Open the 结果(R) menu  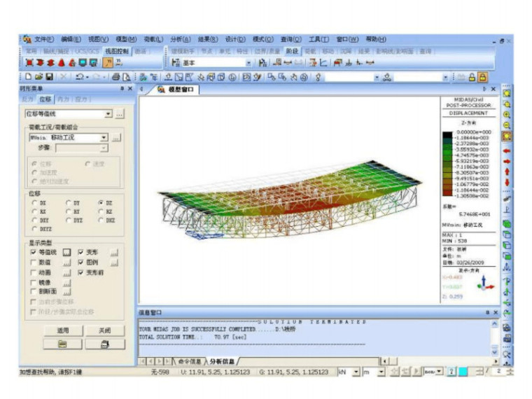click(x=208, y=39)
